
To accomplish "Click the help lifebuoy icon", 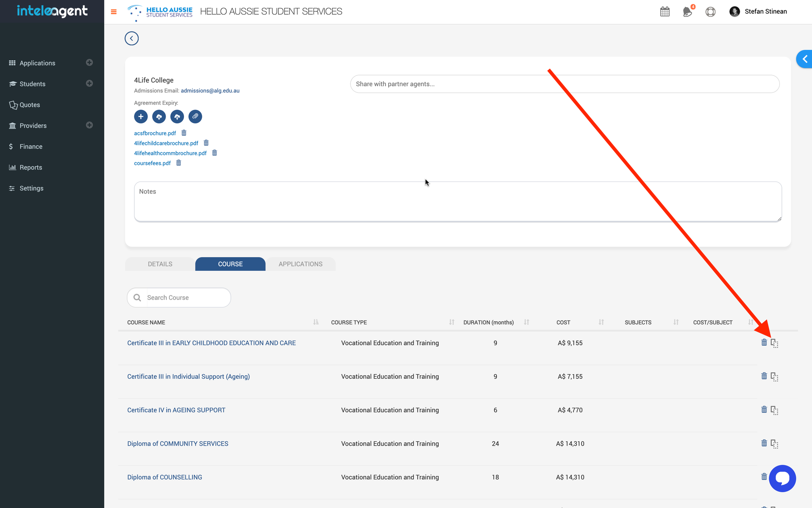I will (x=710, y=12).
